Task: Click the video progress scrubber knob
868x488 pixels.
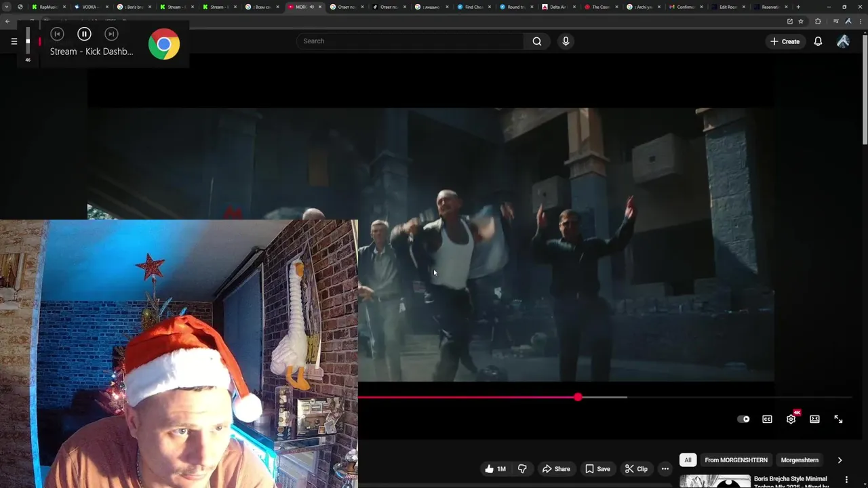Action: pyautogui.click(x=578, y=397)
